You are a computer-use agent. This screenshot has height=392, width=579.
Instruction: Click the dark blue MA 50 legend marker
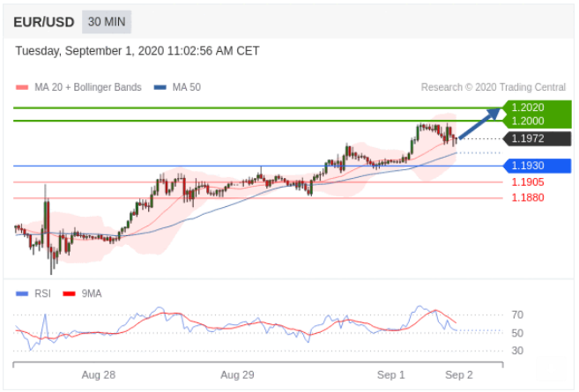pyautogui.click(x=160, y=88)
